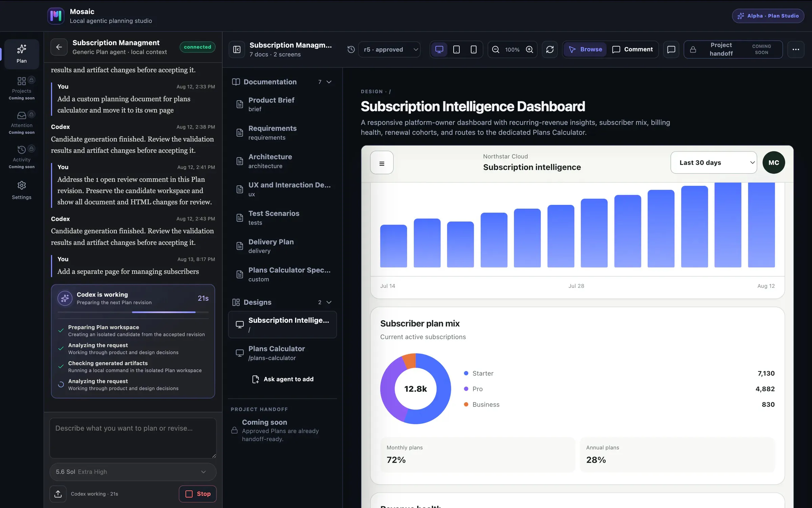Select the Plans Calculator design screen
This screenshot has width=812, height=508.
(x=283, y=353)
